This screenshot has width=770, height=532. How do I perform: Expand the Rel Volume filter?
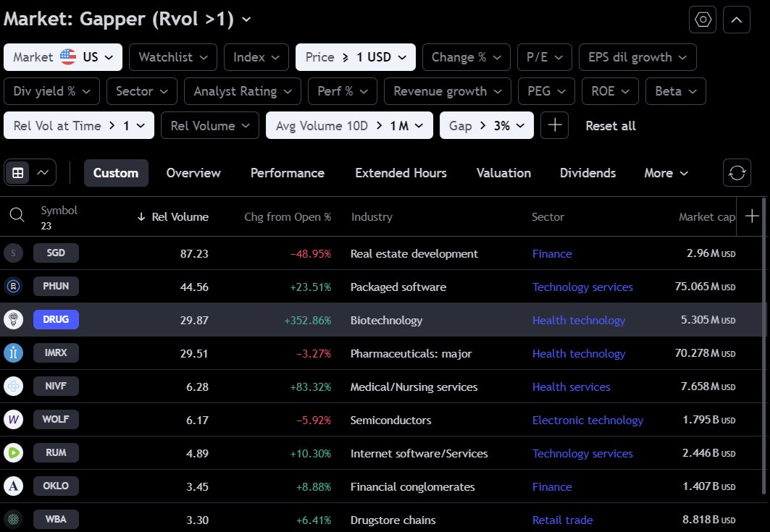click(209, 126)
